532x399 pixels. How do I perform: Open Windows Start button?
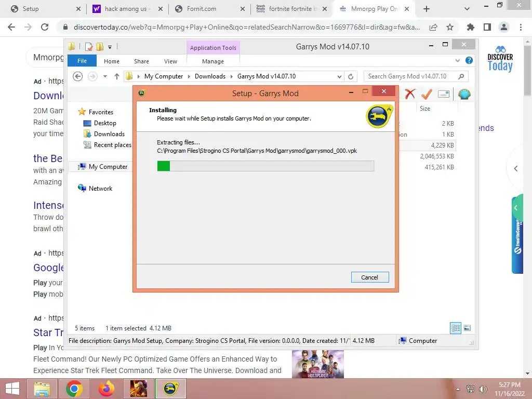pyautogui.click(x=12, y=389)
